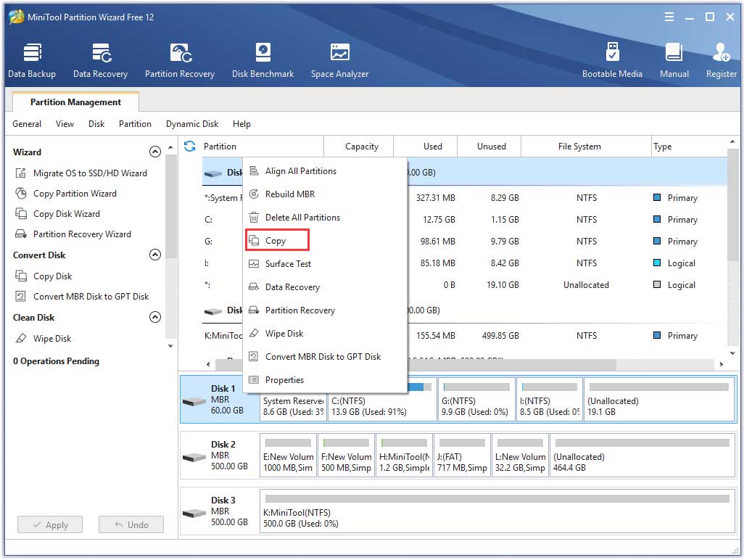This screenshot has height=560, width=744.
Task: Click Migrate OS to SSD/HD Wizard
Action: [x=90, y=173]
